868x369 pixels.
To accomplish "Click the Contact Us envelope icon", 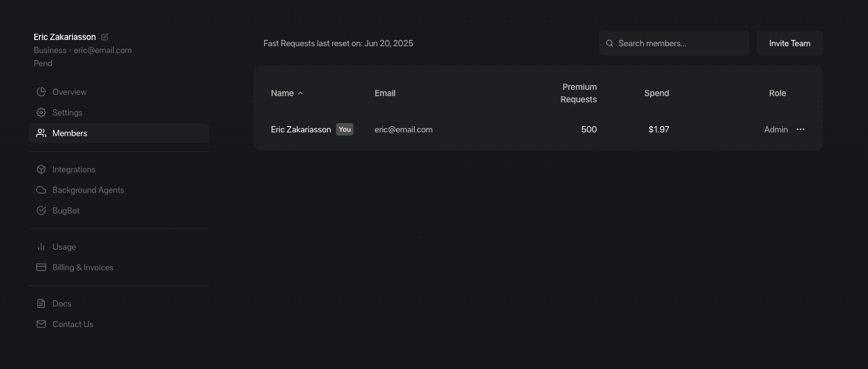I will tap(41, 324).
